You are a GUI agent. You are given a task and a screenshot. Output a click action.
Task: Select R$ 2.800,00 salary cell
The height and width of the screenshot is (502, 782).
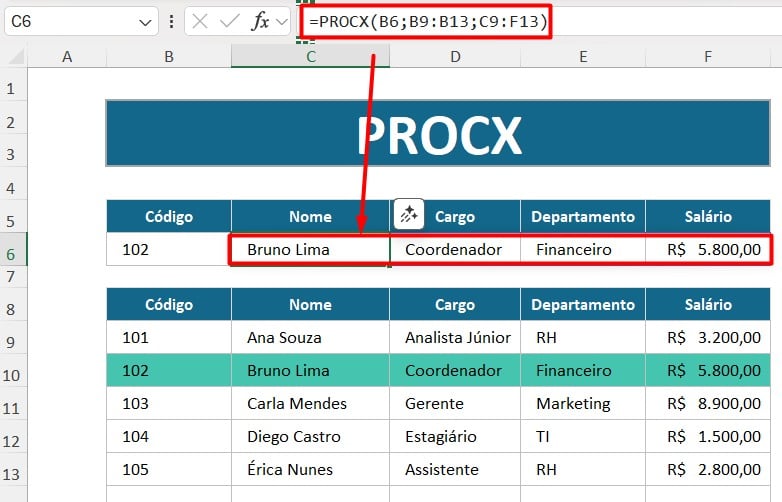708,469
